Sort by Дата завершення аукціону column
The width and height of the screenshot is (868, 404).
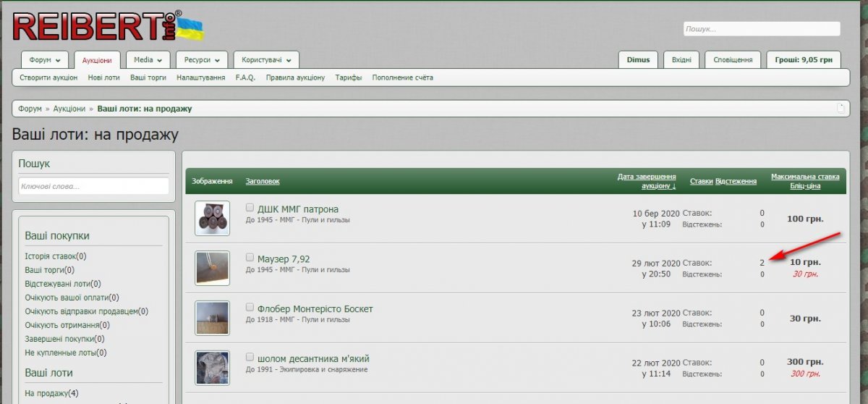pyautogui.click(x=647, y=181)
